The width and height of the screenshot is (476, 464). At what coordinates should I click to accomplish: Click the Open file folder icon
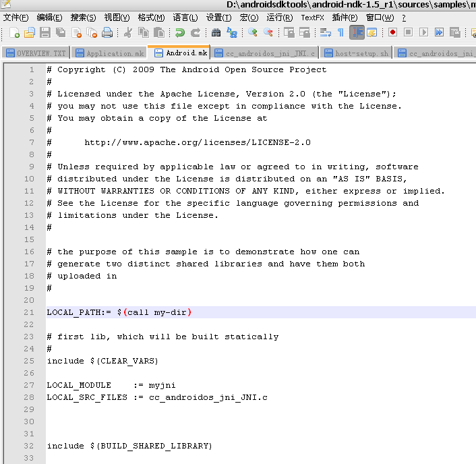pyautogui.click(x=30, y=32)
